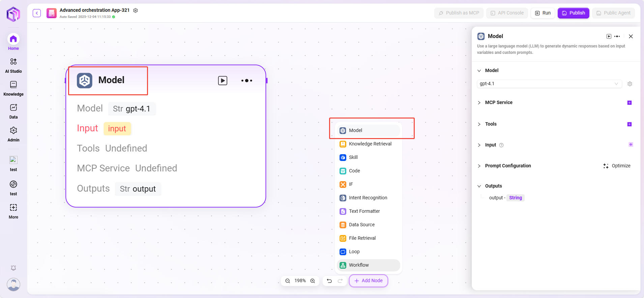Open AI Studio from the sidebar
Image resolution: width=644 pixels, height=298 pixels.
click(x=13, y=65)
